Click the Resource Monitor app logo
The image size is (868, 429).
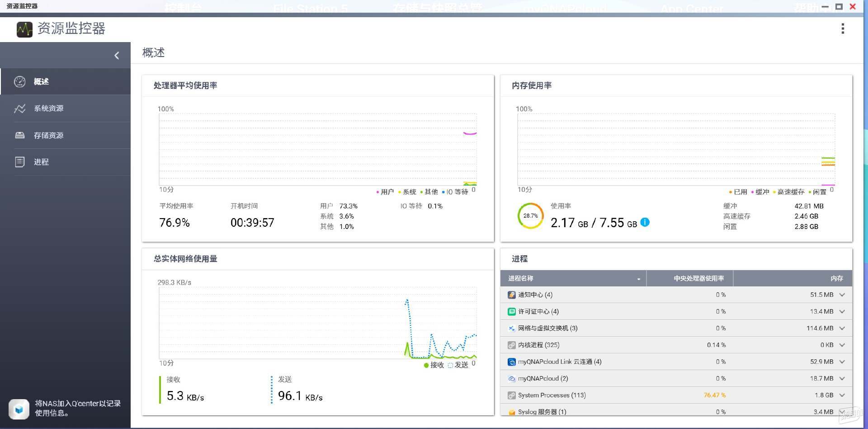[x=24, y=29]
